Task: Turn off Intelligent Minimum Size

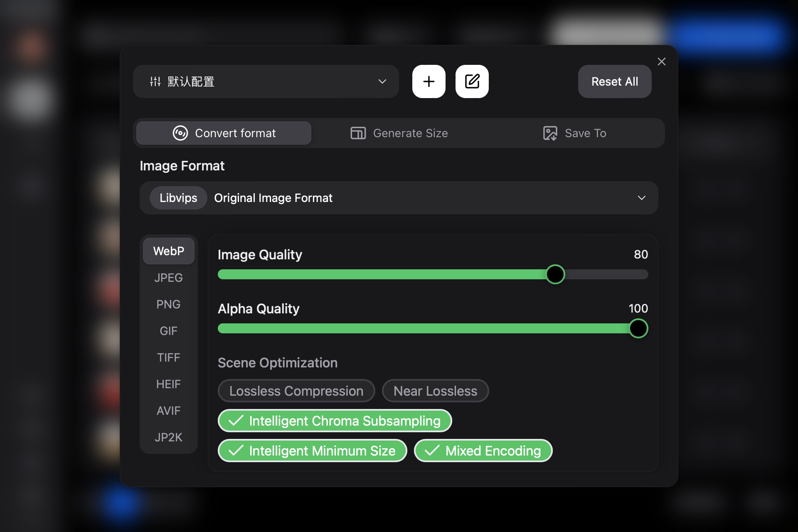Action: click(x=312, y=451)
